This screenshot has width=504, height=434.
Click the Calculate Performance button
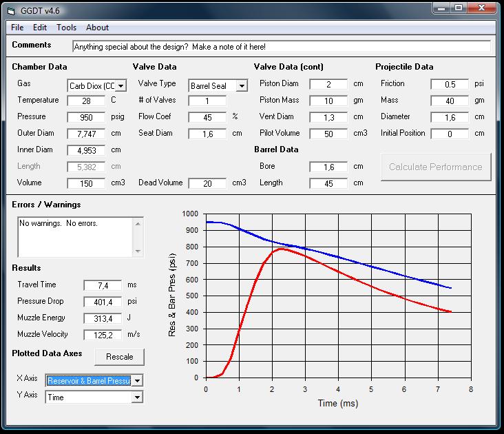click(x=436, y=167)
